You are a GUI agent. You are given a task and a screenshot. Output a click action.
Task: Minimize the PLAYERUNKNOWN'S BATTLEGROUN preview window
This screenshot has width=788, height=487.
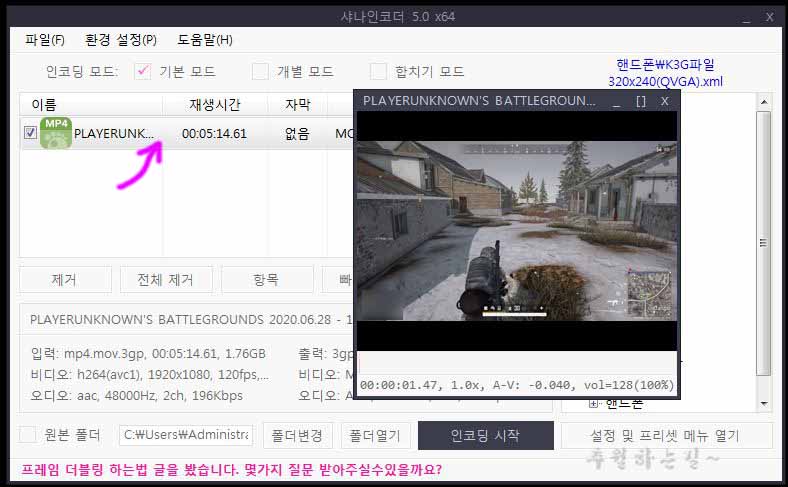pyautogui.click(x=616, y=102)
